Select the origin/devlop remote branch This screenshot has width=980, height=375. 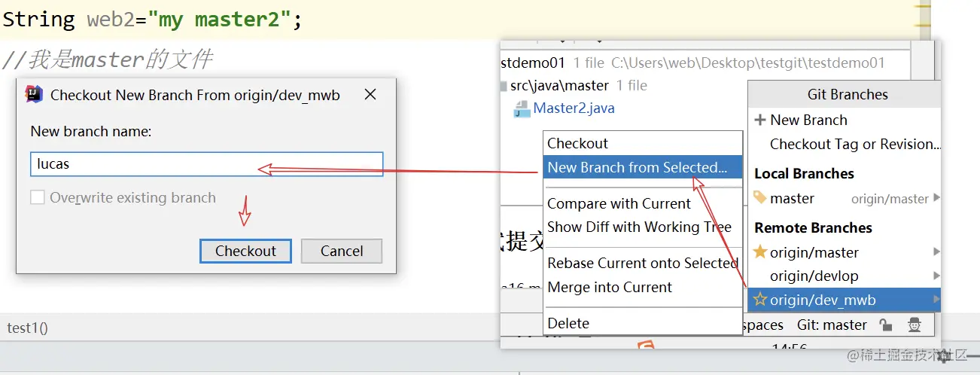tap(845, 276)
